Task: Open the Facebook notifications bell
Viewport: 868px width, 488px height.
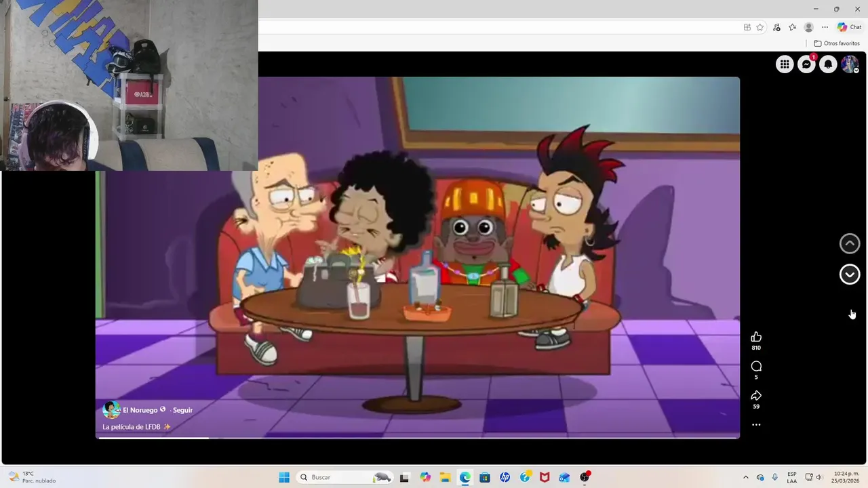Action: point(828,64)
